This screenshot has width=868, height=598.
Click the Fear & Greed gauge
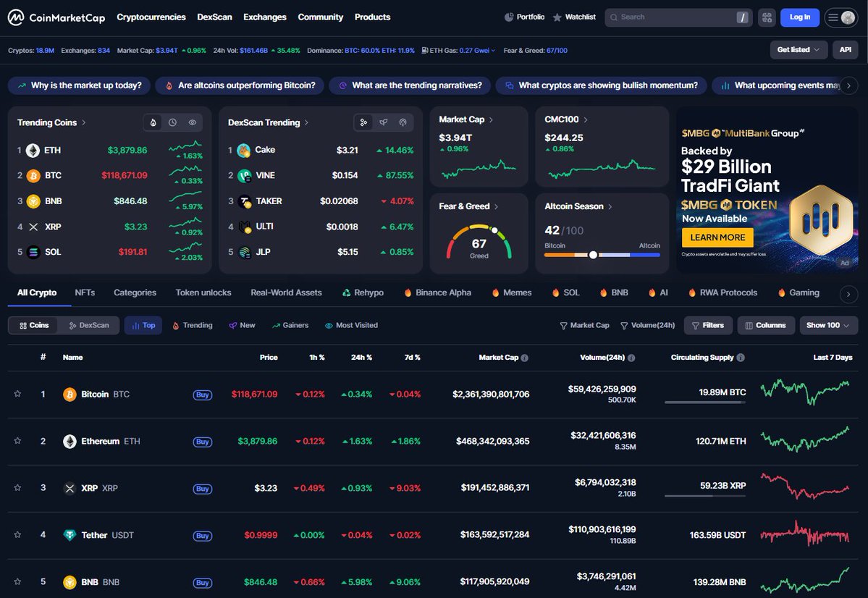(x=479, y=243)
